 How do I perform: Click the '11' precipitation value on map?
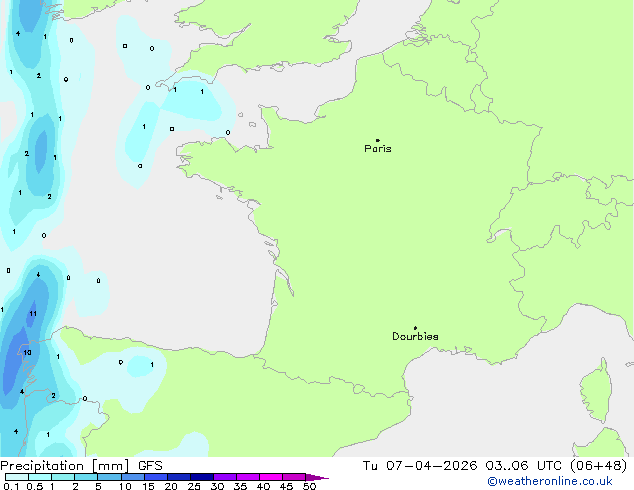(33, 313)
